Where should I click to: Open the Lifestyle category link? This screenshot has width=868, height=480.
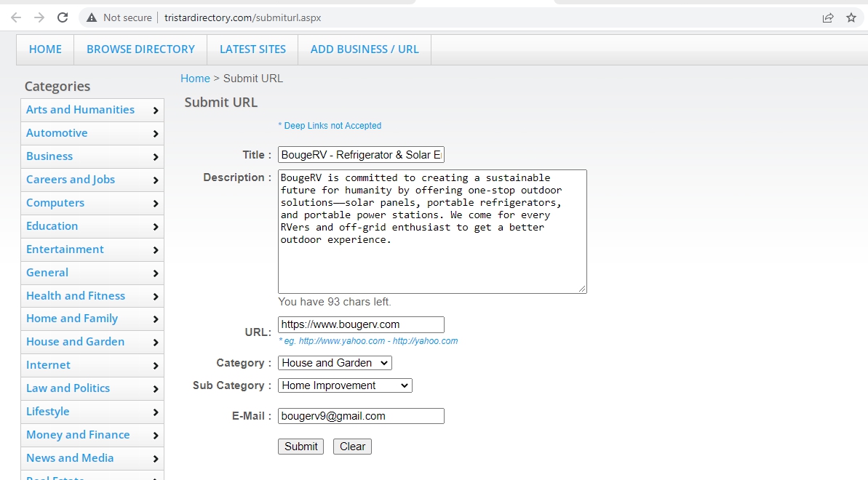pos(47,412)
